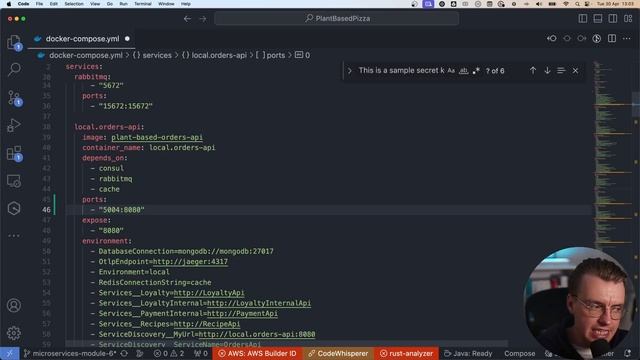Open the Explorer view in activity bar

click(14, 42)
